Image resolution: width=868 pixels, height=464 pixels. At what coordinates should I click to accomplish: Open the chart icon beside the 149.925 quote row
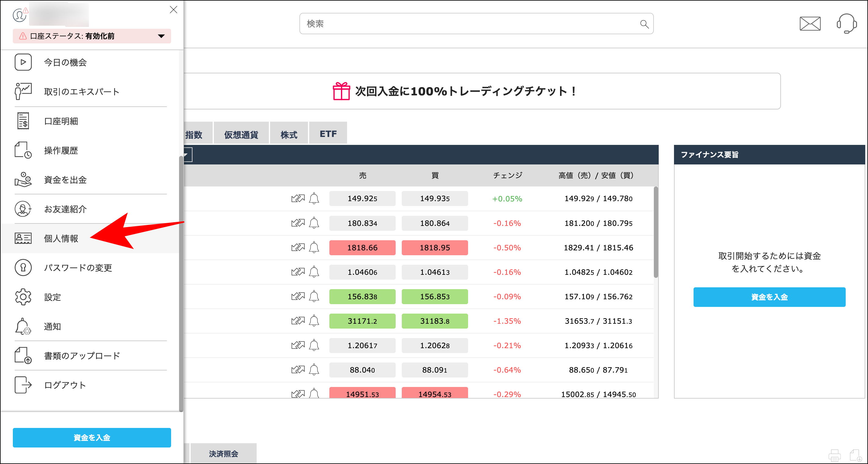point(298,198)
